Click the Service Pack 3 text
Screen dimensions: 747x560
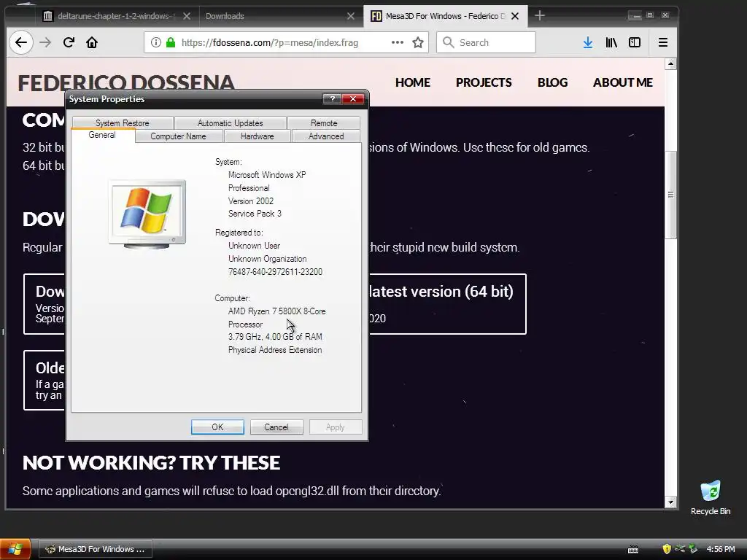click(x=255, y=214)
